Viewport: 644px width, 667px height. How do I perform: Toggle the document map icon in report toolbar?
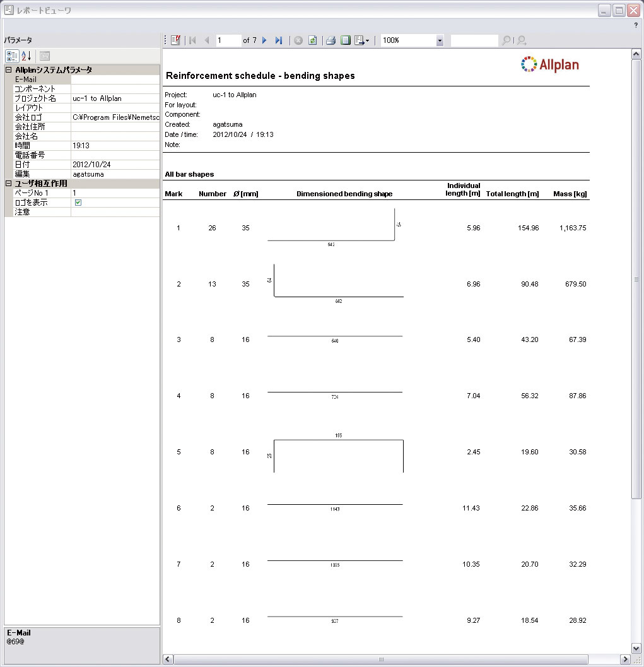(175, 40)
